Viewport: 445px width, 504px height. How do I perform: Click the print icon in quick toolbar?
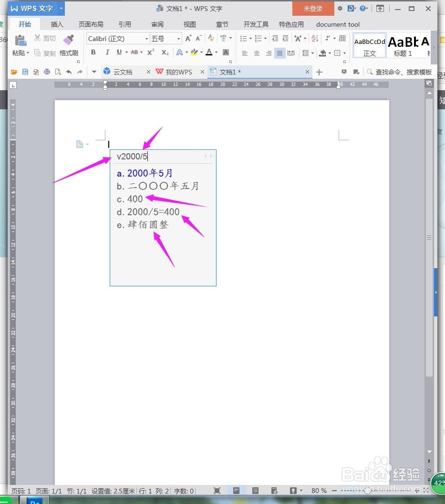47,72
